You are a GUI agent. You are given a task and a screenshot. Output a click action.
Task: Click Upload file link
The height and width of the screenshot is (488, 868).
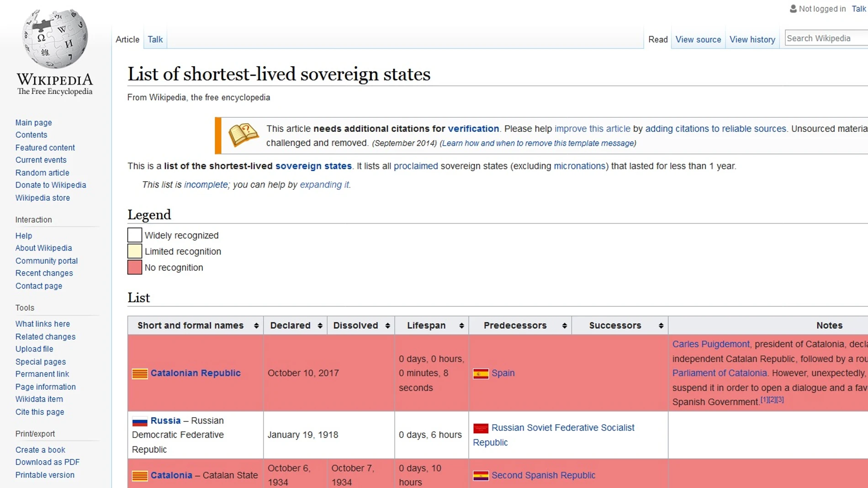point(34,349)
